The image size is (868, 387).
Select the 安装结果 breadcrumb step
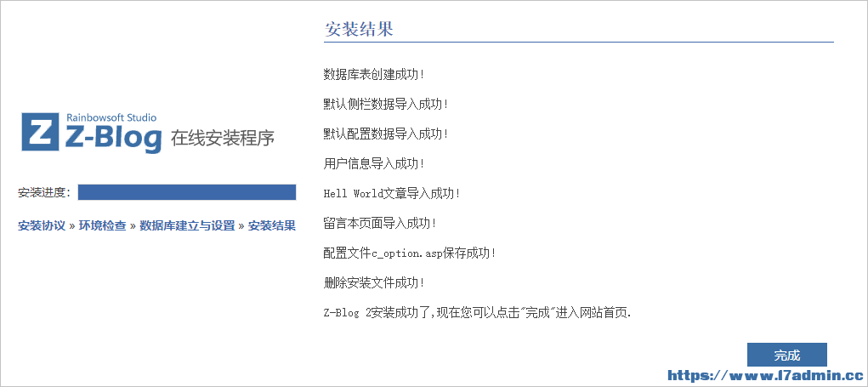tap(272, 226)
